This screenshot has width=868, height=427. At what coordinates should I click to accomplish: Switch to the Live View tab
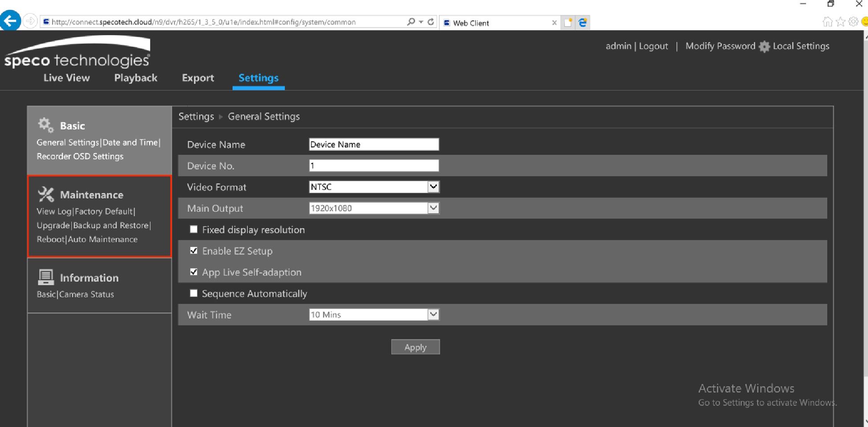point(66,78)
